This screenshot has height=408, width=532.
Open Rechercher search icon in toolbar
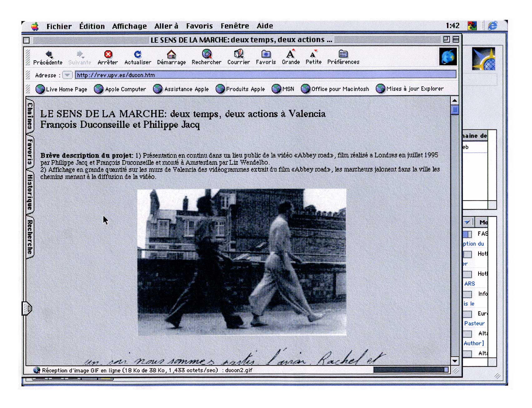click(206, 54)
